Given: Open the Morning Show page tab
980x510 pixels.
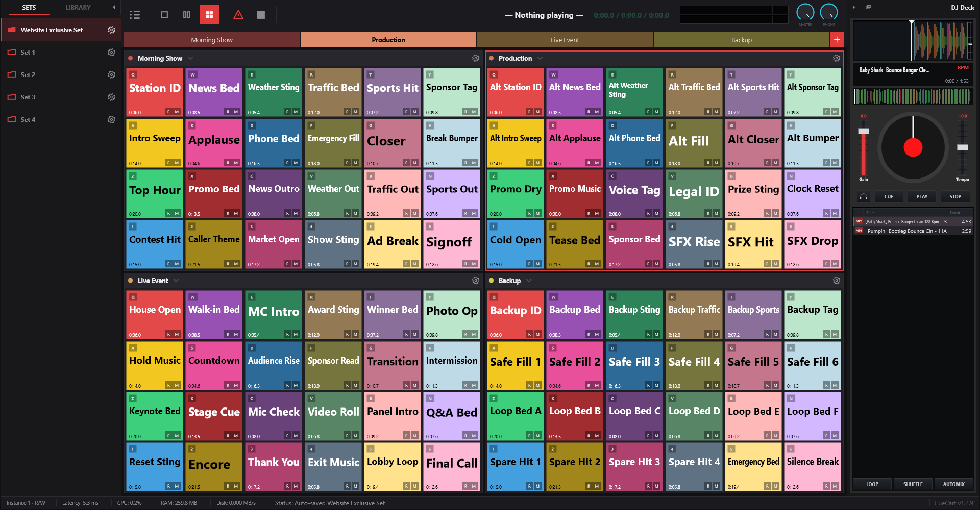Looking at the screenshot, I should pyautogui.click(x=212, y=40).
